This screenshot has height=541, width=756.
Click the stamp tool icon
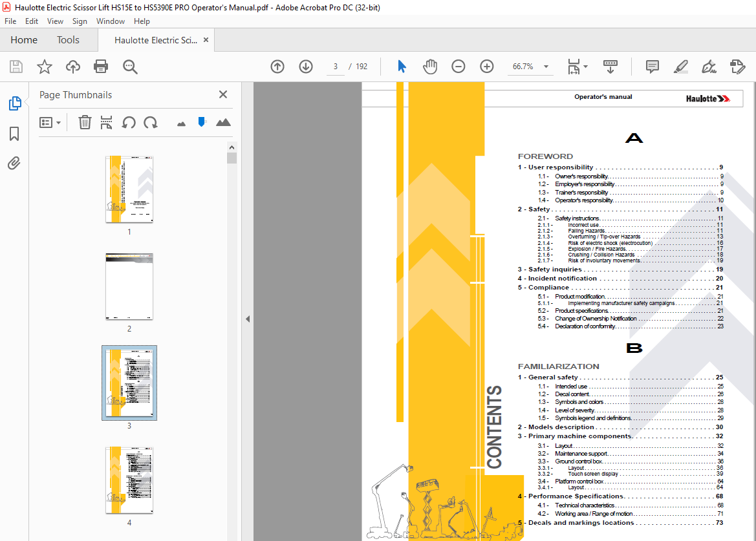738,67
